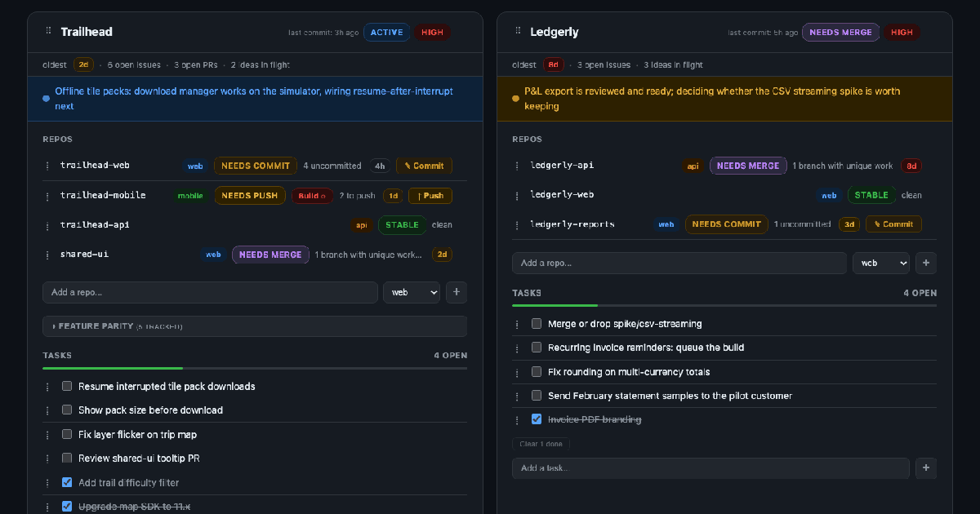980x514 pixels.
Task: Click trailhead-api repo name
Action: tap(95, 224)
